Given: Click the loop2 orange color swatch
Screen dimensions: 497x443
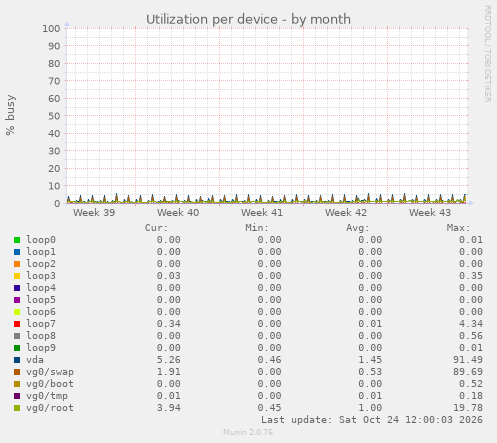Looking at the screenshot, I should coord(17,264).
